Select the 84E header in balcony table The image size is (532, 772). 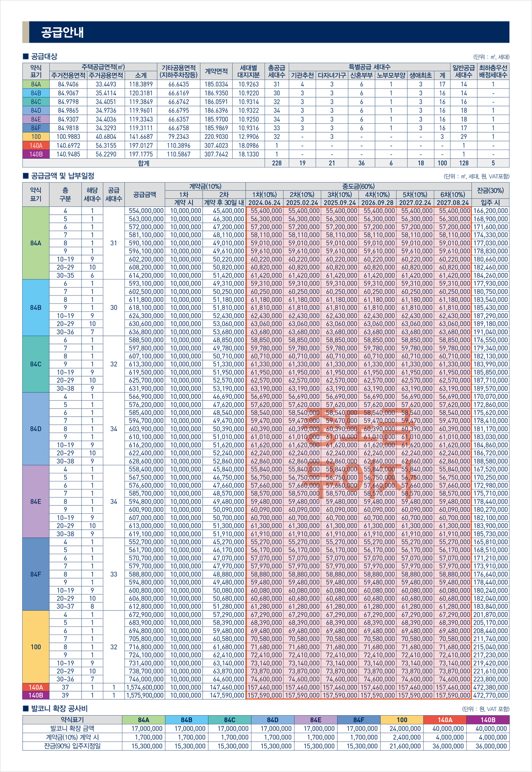(316, 720)
